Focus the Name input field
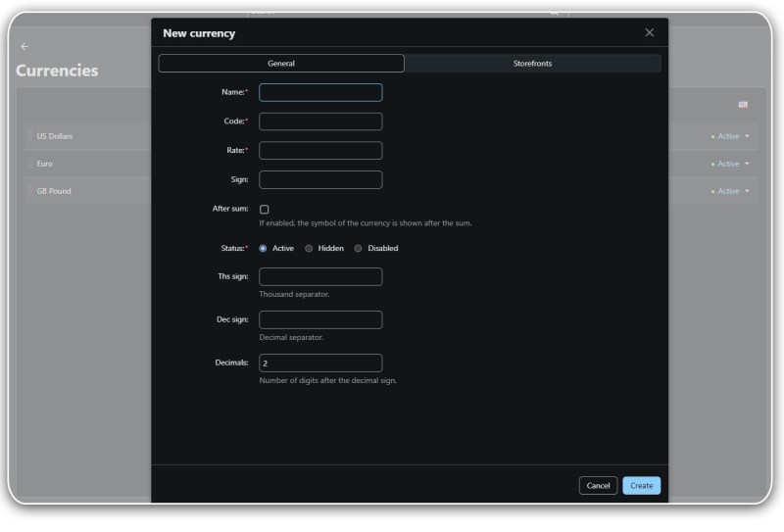 click(x=320, y=92)
